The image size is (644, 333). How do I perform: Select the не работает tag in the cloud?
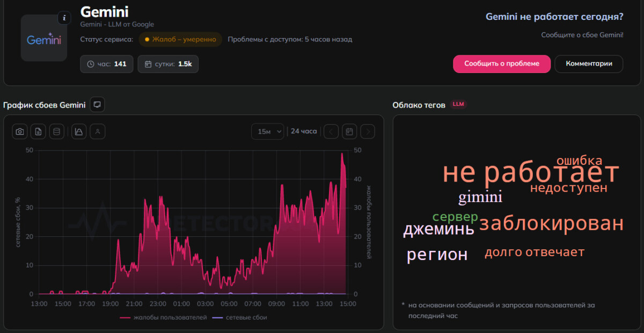[530, 173]
